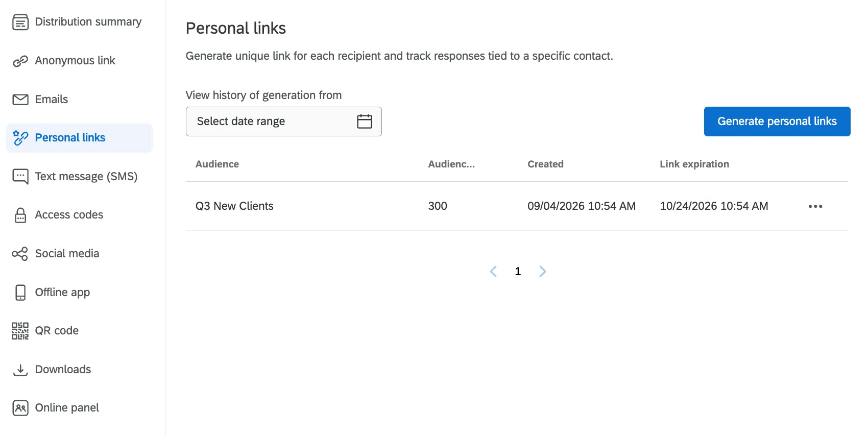
Task: Go to previous page arrow
Action: pyautogui.click(x=493, y=272)
